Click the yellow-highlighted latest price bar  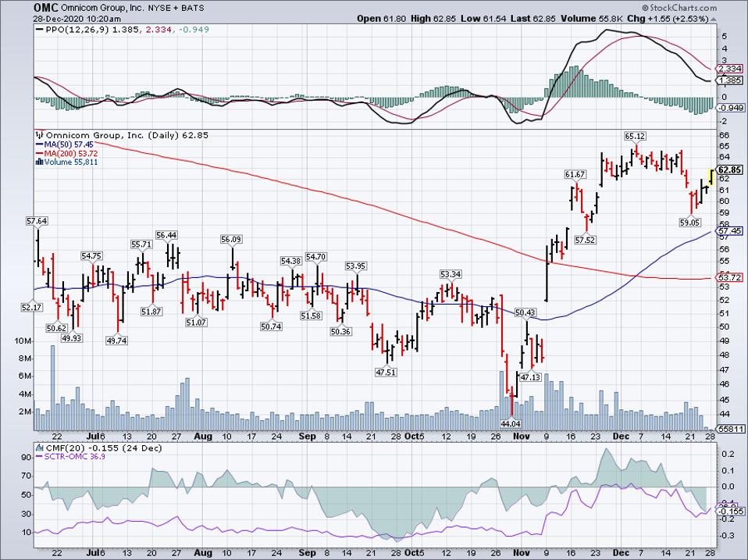click(711, 177)
